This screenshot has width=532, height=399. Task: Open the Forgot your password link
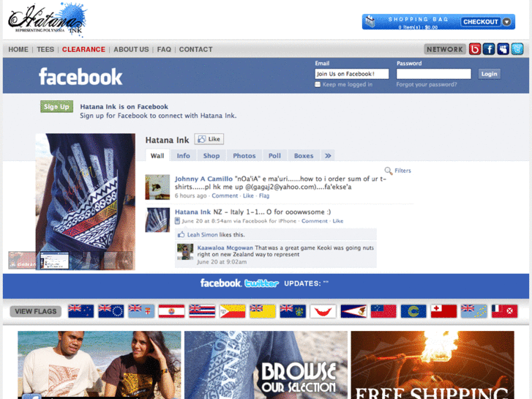point(427,84)
